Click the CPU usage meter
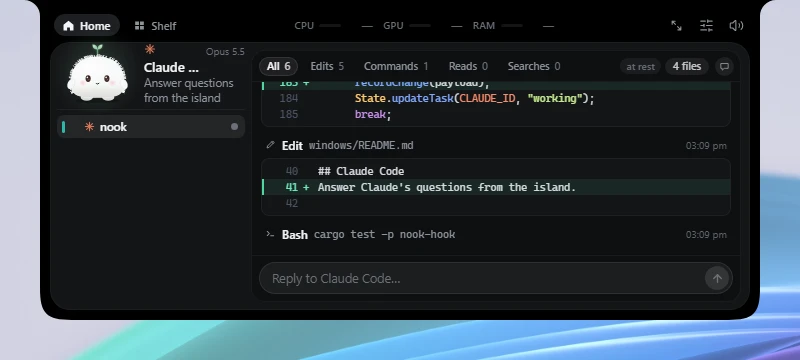The height and width of the screenshot is (360, 800). pos(334,25)
